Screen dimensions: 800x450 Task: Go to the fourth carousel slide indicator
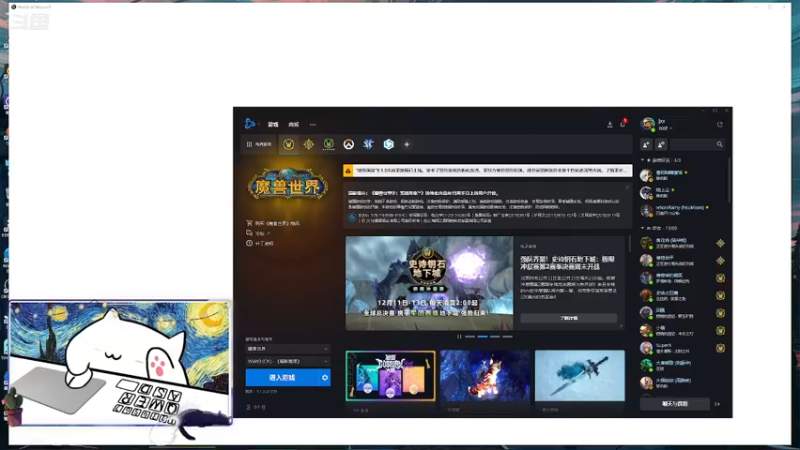tap(507, 336)
